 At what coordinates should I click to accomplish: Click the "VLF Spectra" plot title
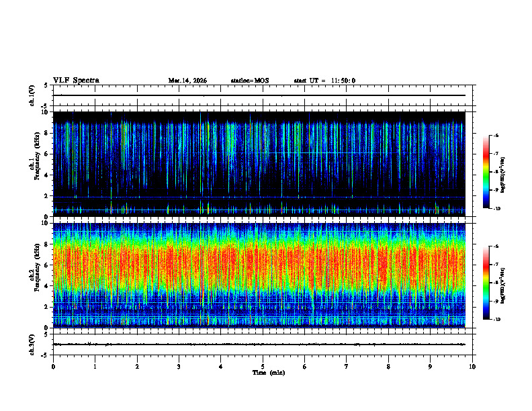(x=76, y=81)
